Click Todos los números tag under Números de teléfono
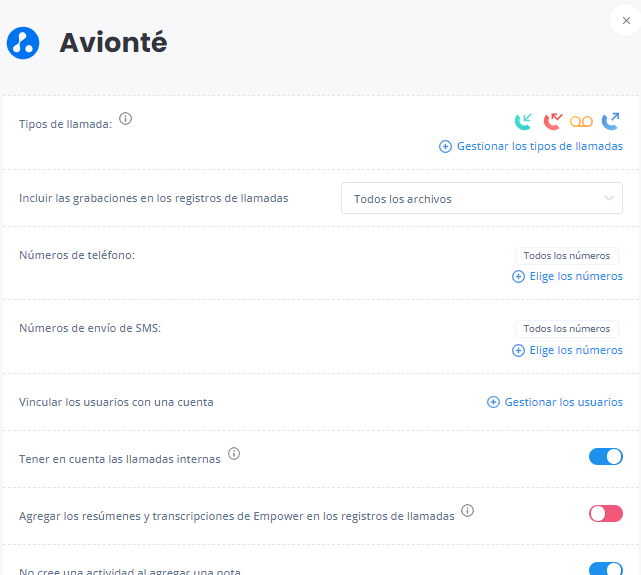The width and height of the screenshot is (641, 575). (567, 256)
